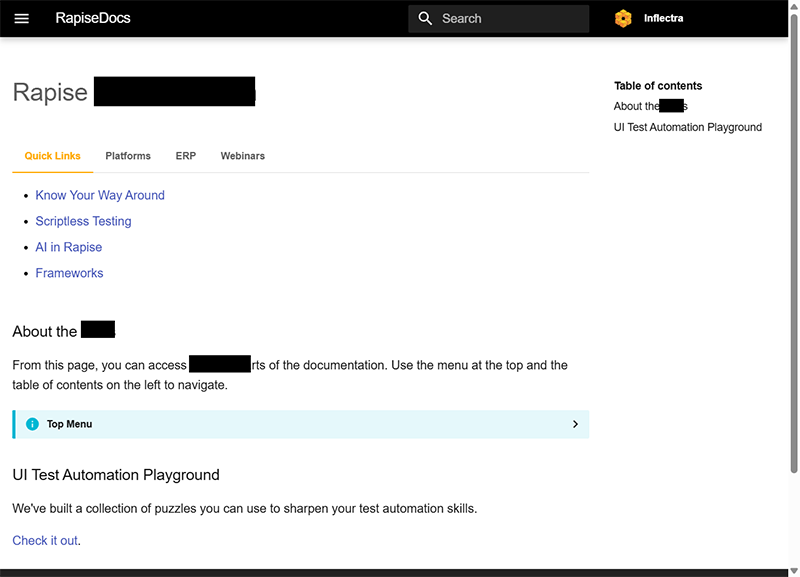Click the RapiseDocs site title
Image resolution: width=800 pixels, height=577 pixels.
tap(93, 18)
